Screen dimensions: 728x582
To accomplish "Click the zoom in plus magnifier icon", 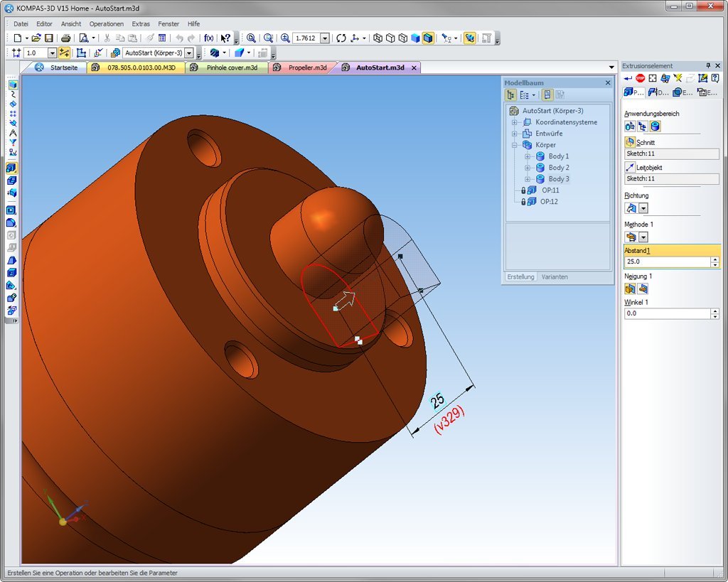I will [x=285, y=38].
